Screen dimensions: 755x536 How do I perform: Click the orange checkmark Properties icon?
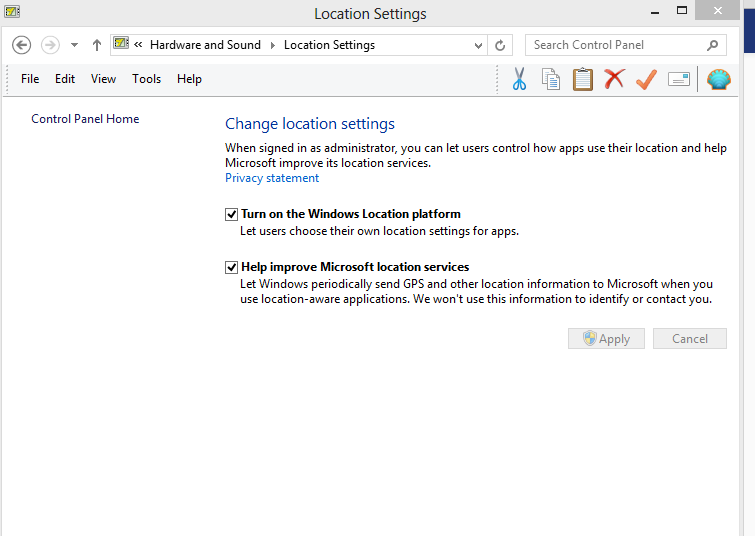click(646, 79)
